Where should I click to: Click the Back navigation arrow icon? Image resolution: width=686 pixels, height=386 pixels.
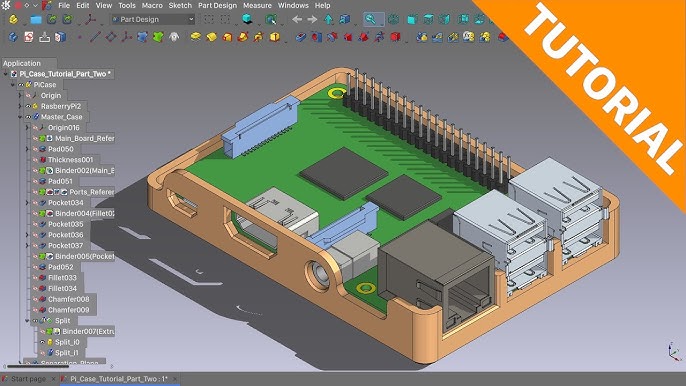tap(297, 19)
